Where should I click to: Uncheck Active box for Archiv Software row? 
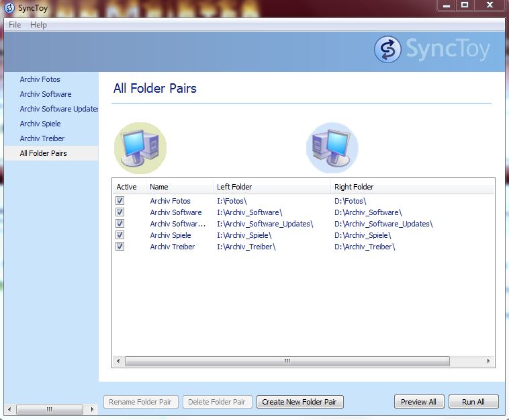tap(120, 212)
